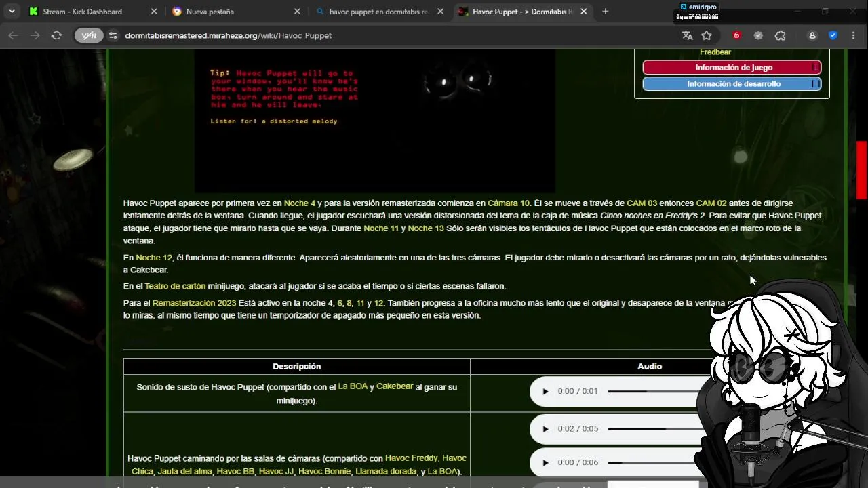Image resolution: width=868 pixels, height=488 pixels.
Task: Close the Havoc Puppet wiki tab
Action: point(584,12)
